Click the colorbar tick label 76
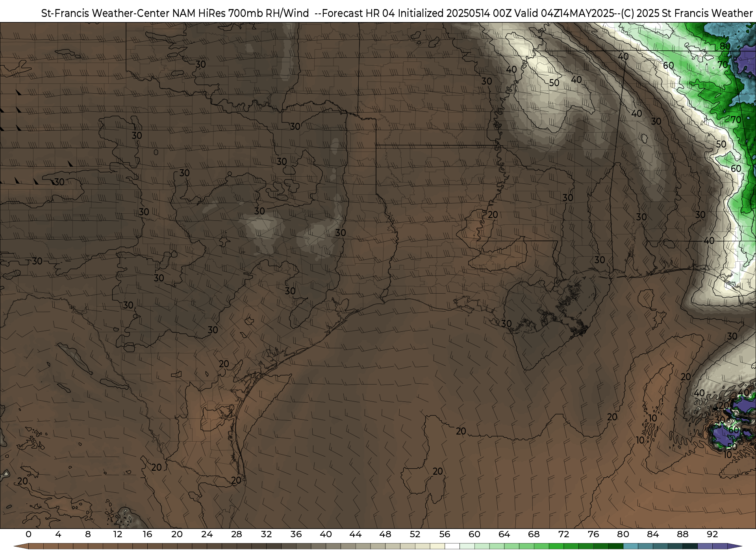The image size is (756, 551). pyautogui.click(x=593, y=534)
